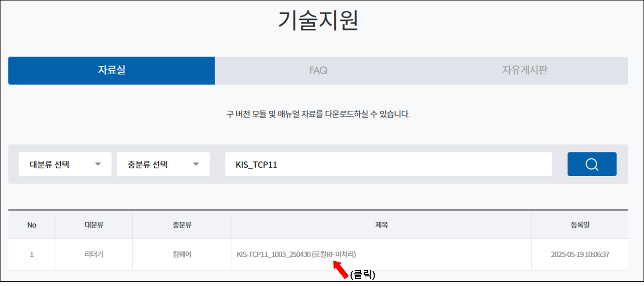Click the (클릭) annotation label

point(362,274)
